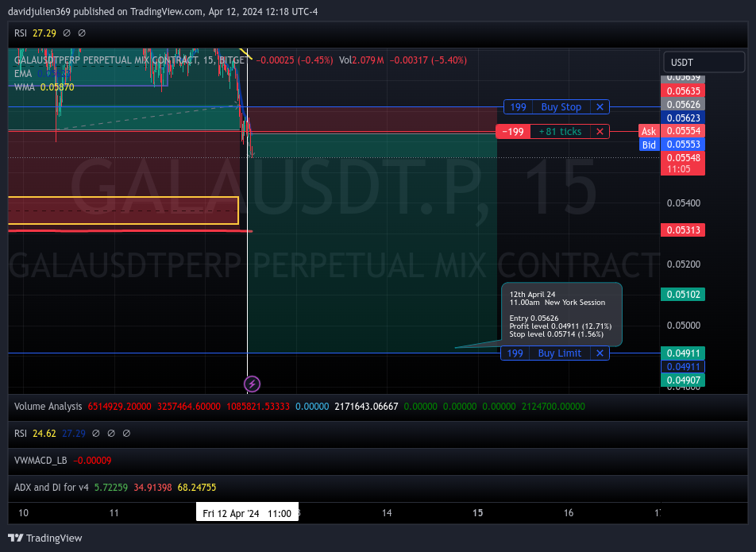This screenshot has height=552, width=756.
Task: Click the red Ask price tag
Action: pyautogui.click(x=649, y=131)
